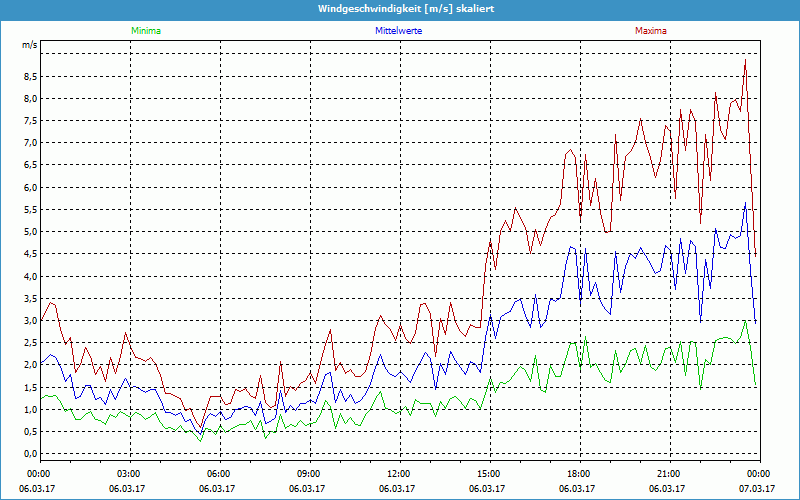Click the 07.03.17 date label

(758, 489)
